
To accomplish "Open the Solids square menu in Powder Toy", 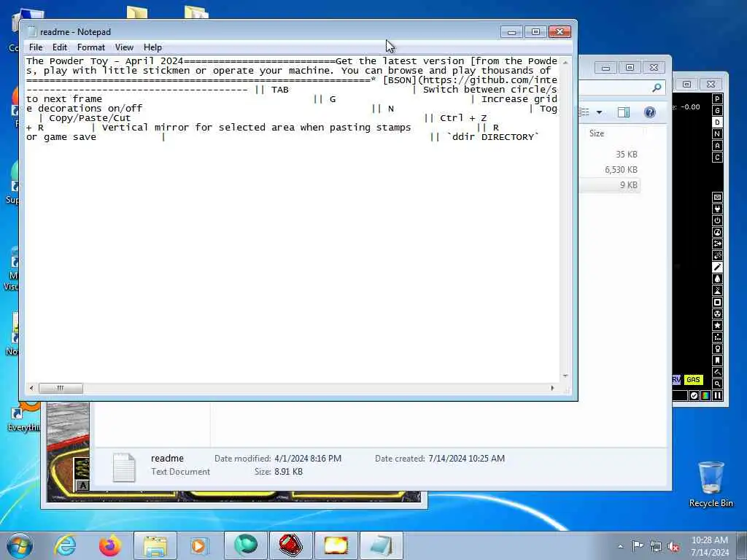I will click(x=717, y=303).
